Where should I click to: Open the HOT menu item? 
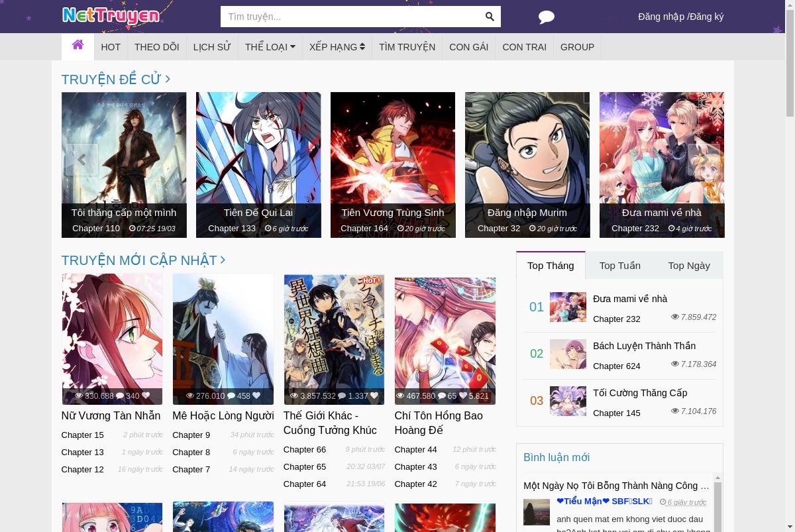[111, 47]
